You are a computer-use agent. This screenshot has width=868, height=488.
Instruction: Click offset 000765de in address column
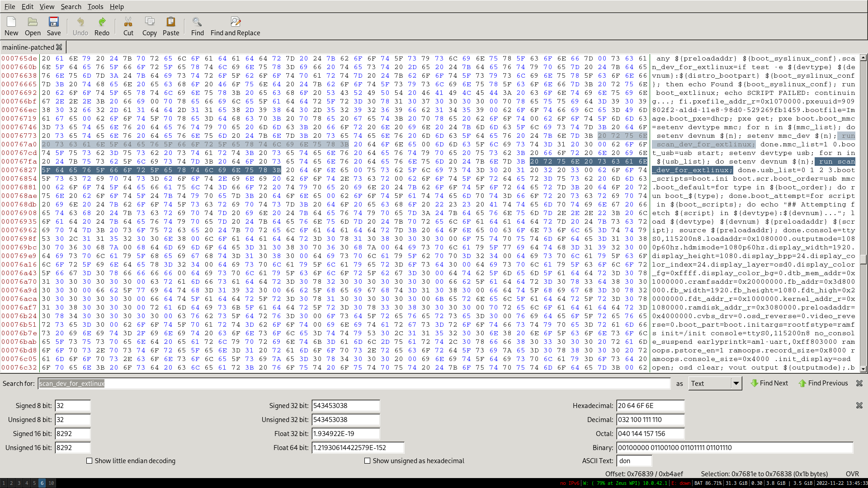pyautogui.click(x=19, y=58)
